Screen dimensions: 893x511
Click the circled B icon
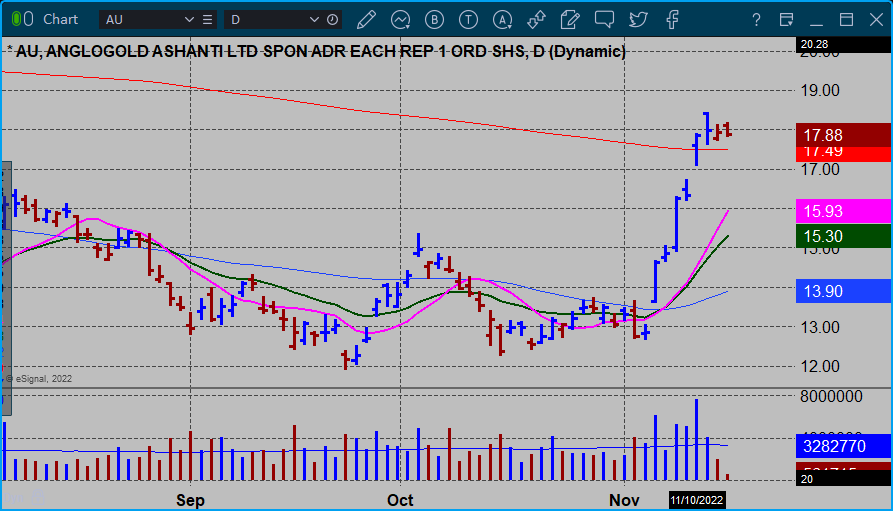[x=435, y=20]
